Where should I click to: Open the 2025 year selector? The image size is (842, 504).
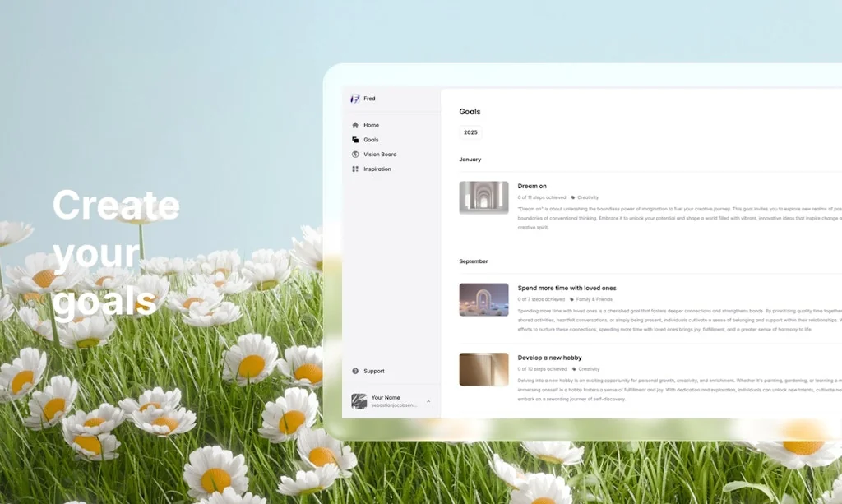pyautogui.click(x=470, y=132)
